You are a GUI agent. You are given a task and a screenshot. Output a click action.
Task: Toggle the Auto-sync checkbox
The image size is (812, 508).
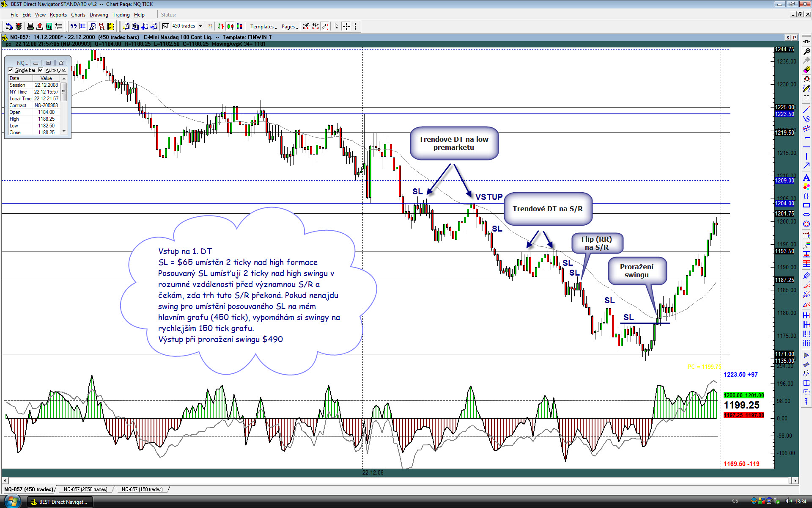41,70
